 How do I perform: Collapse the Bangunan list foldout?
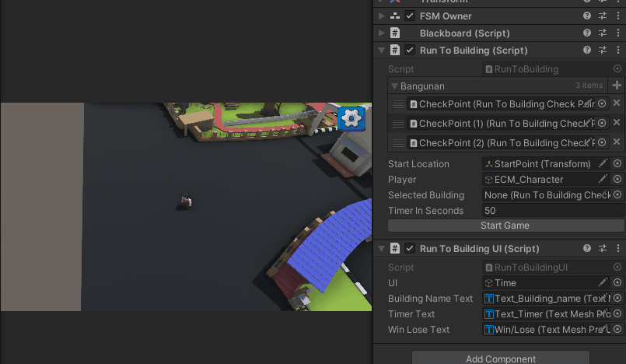point(394,86)
